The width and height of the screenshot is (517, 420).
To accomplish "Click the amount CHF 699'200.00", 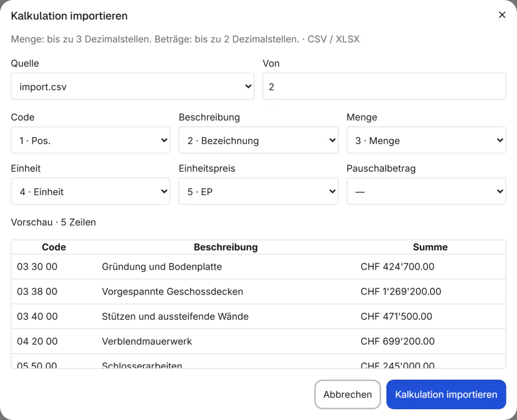I will point(398,341).
